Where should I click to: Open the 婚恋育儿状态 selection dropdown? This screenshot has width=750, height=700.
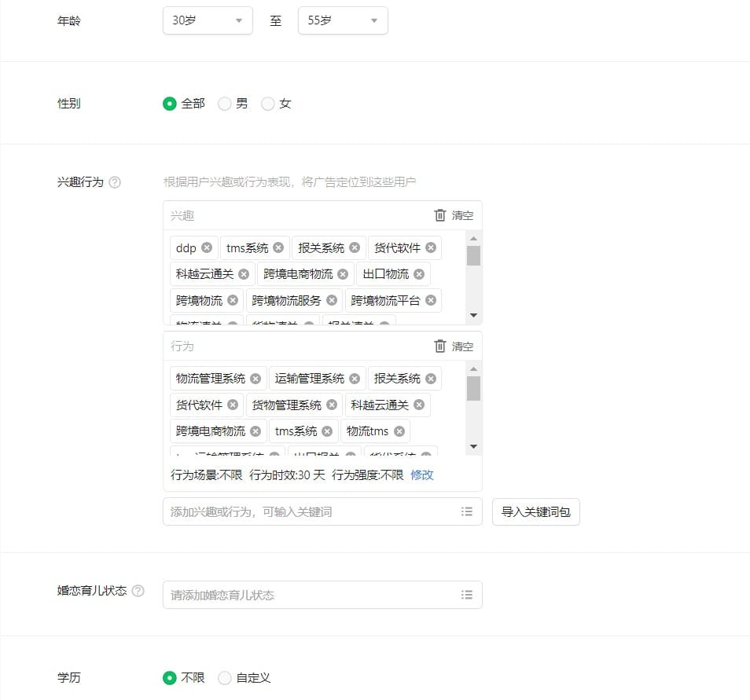tap(322, 595)
